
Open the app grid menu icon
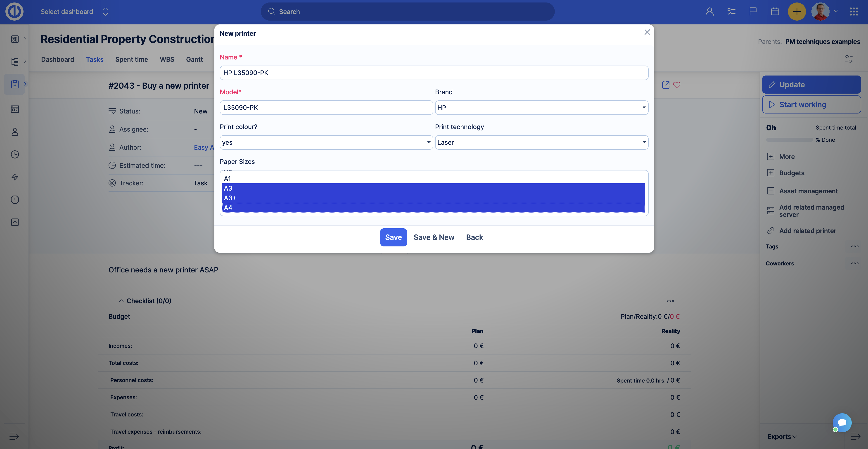click(854, 12)
